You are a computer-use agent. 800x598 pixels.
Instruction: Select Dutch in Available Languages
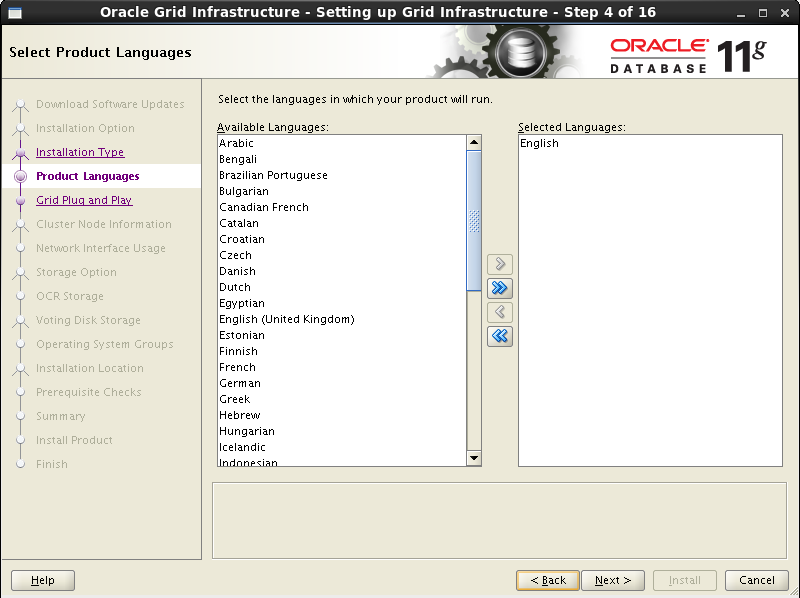pyautogui.click(x=342, y=287)
